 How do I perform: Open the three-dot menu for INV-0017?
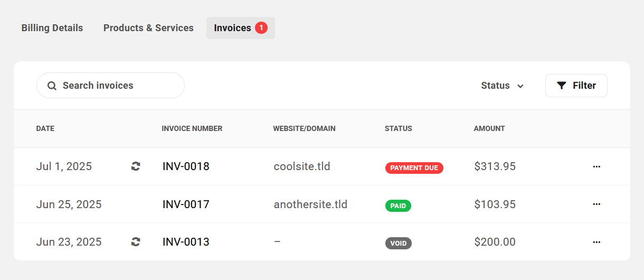point(596,204)
